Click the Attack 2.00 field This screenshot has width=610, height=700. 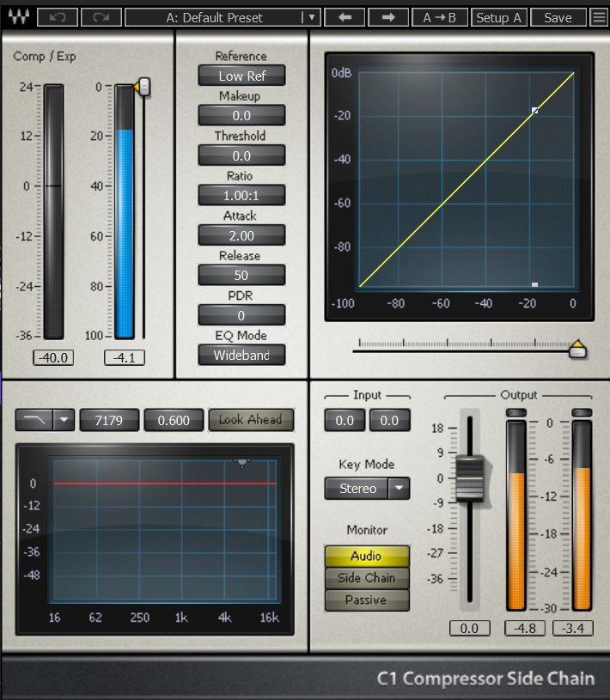pos(241,235)
